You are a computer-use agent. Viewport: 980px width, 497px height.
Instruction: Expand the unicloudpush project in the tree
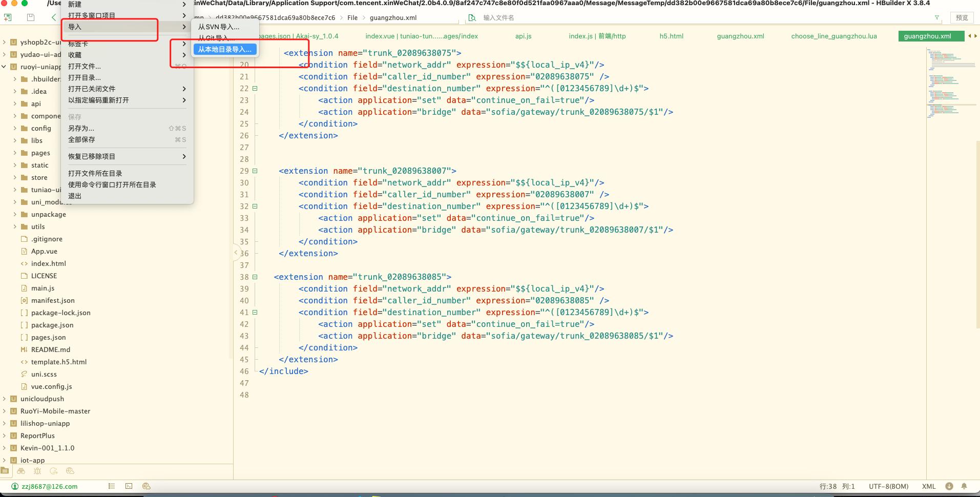coord(5,399)
